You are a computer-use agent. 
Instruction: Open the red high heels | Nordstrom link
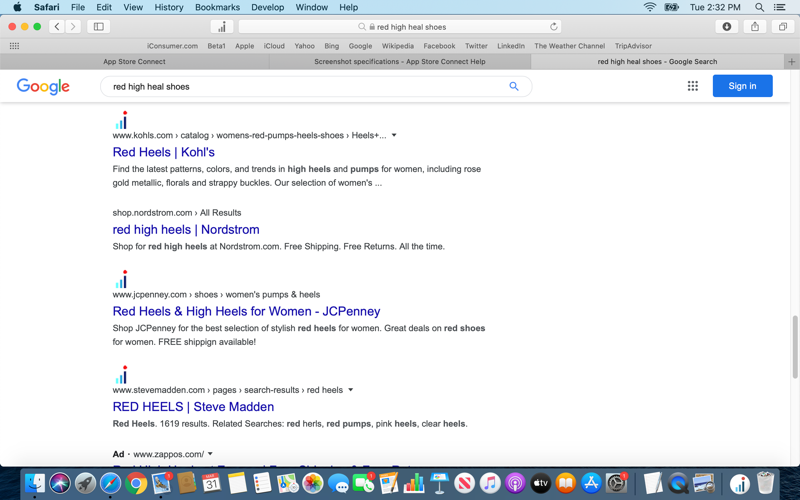(186, 230)
